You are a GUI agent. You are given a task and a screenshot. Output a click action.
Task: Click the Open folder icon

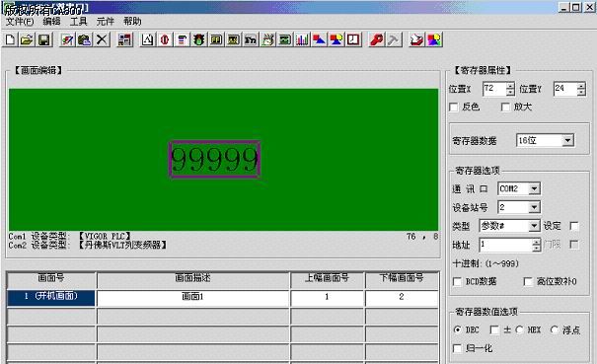(x=27, y=40)
